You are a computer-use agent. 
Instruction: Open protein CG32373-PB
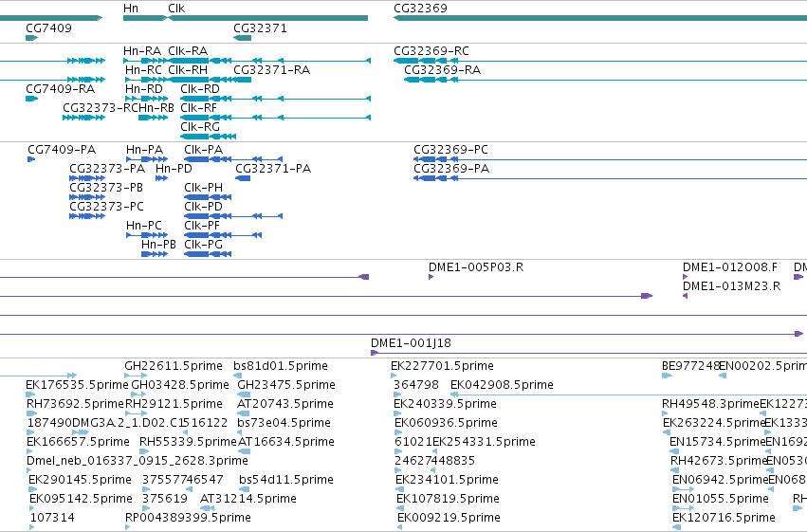coord(106,188)
